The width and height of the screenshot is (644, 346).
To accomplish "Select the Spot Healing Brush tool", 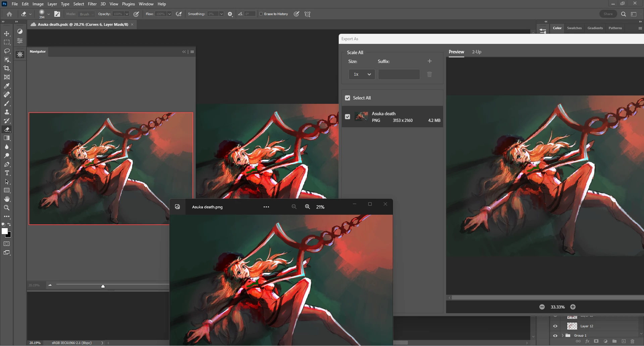I will click(7, 94).
